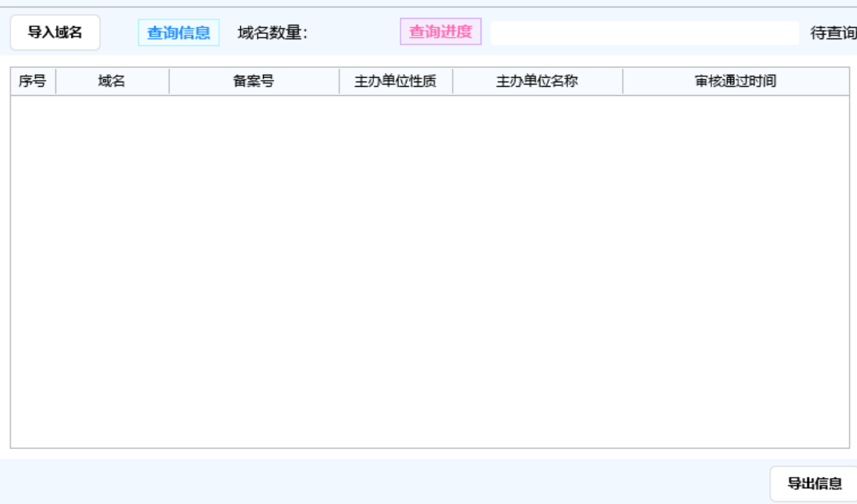Screen dimensions: 857x504
Task: Select the blue 查询信息 label
Action: (178, 33)
